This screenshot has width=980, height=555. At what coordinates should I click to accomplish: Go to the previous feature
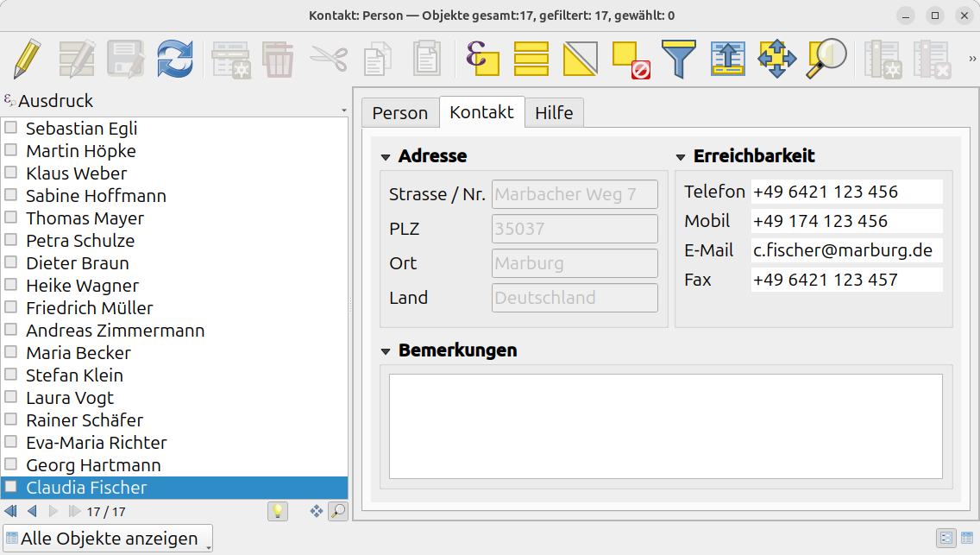[x=33, y=511]
